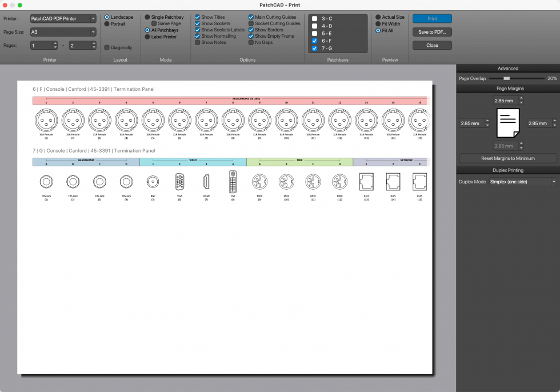560x392 pixels.
Task: Click the BNC connector icon
Action: tap(153, 182)
